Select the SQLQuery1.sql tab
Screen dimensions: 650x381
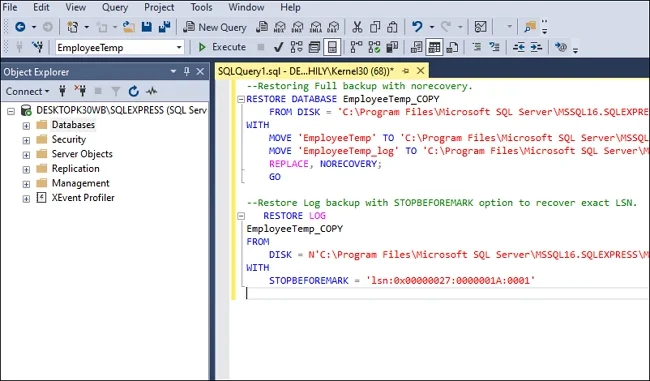tap(306, 71)
